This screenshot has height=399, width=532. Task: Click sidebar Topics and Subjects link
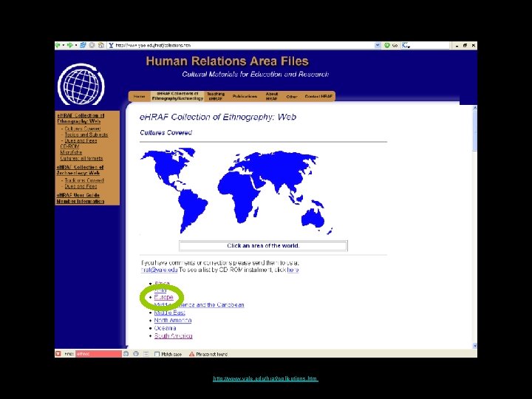tap(86, 134)
